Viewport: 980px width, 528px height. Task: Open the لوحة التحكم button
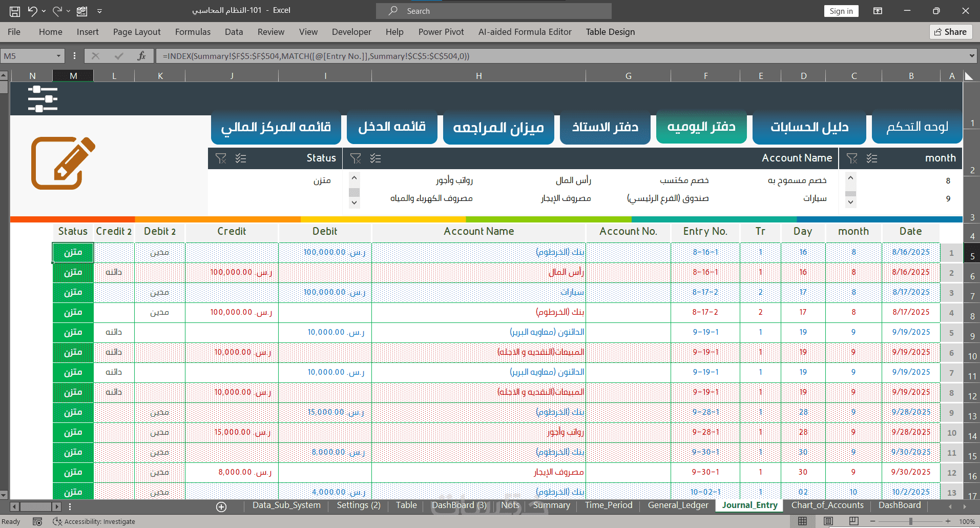pos(917,127)
